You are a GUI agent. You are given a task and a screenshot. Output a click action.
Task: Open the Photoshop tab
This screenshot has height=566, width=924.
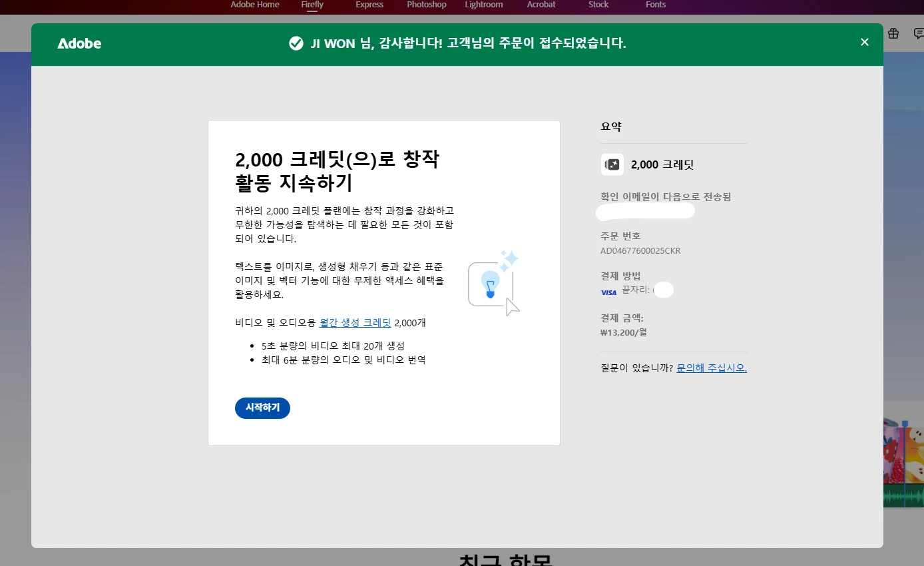click(x=427, y=5)
